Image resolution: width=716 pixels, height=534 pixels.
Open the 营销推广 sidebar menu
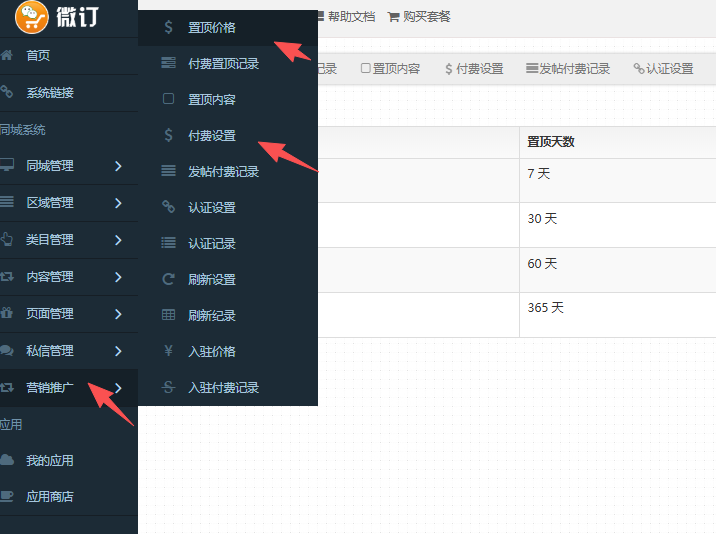[50, 388]
